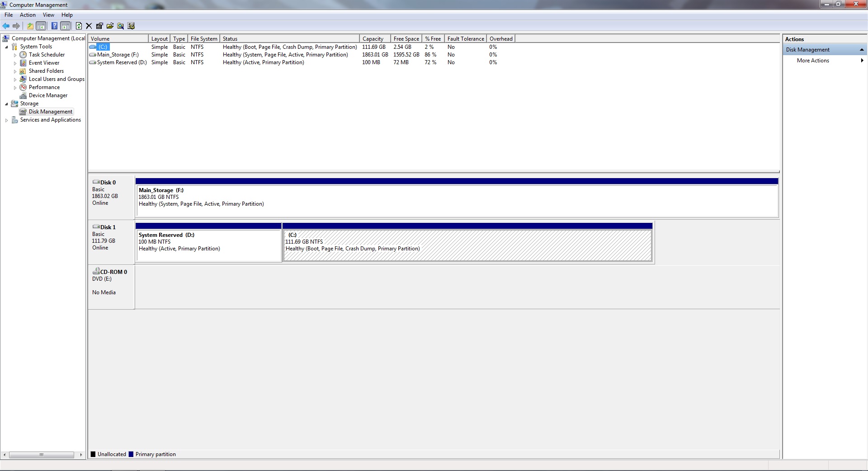The height and width of the screenshot is (471, 868).
Task: Select Event Viewer icon in tree
Action: tap(23, 63)
